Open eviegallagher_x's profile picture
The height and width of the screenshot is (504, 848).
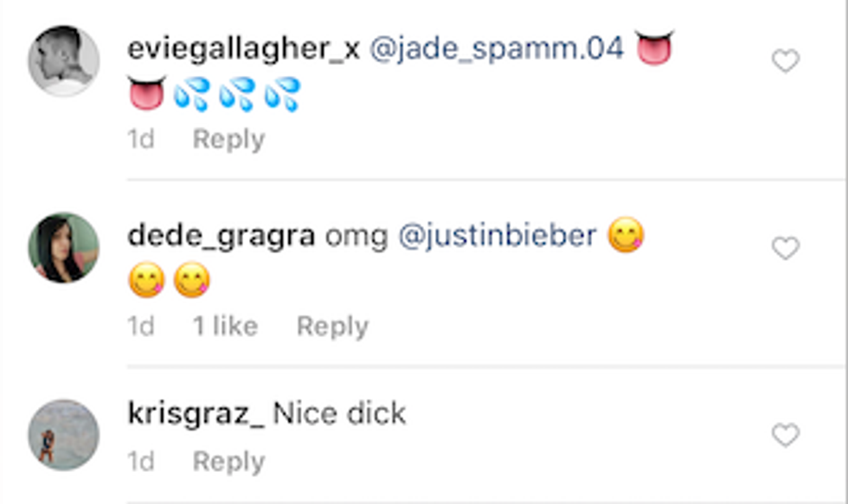click(x=64, y=61)
